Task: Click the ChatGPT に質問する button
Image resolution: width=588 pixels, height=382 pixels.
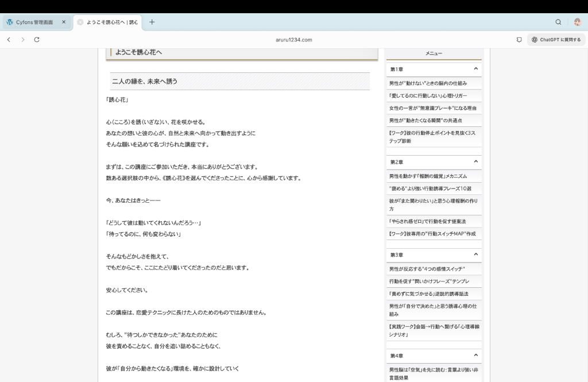Action: click(556, 40)
